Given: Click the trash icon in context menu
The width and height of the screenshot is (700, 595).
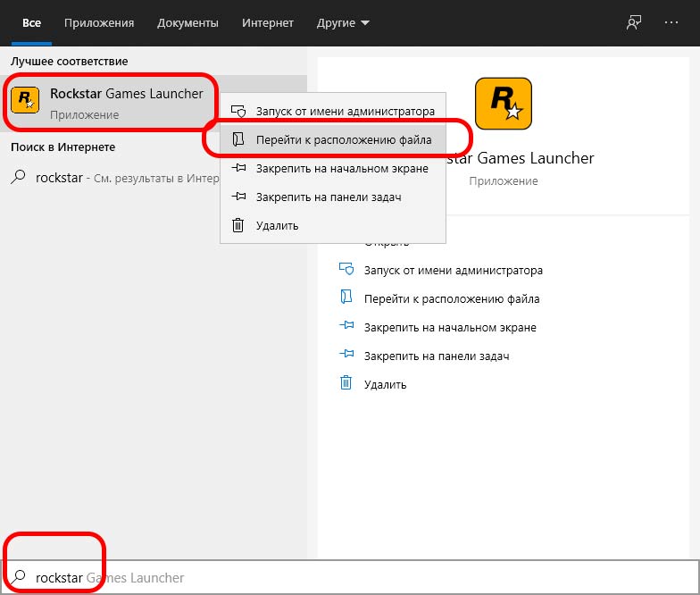Looking at the screenshot, I should click(x=237, y=225).
